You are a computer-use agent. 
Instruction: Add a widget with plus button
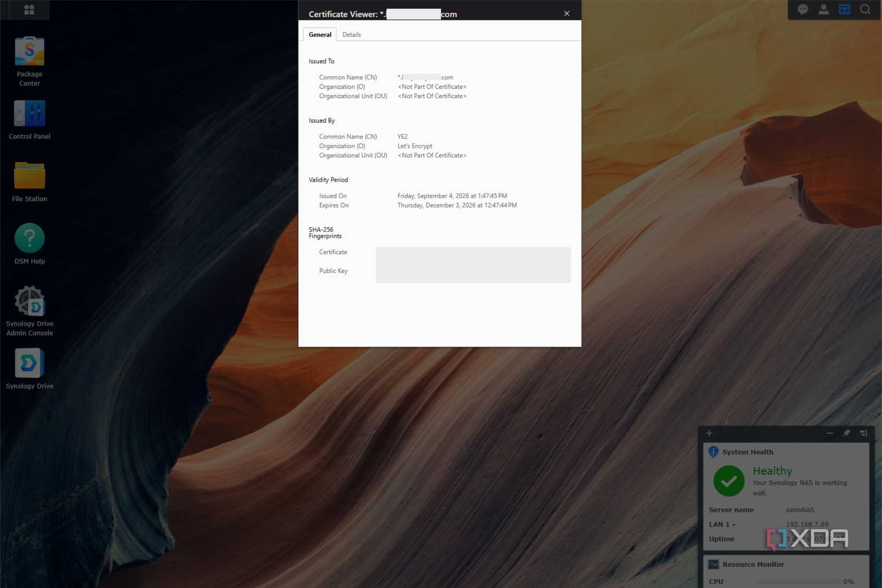tap(709, 433)
